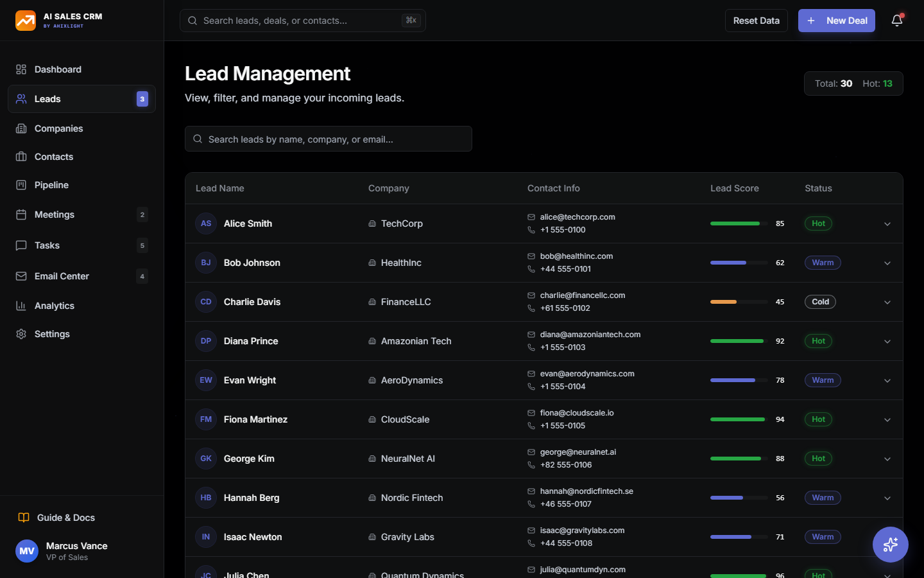924x578 pixels.
Task: Click Diana Prince's DP avatar
Action: (206, 341)
